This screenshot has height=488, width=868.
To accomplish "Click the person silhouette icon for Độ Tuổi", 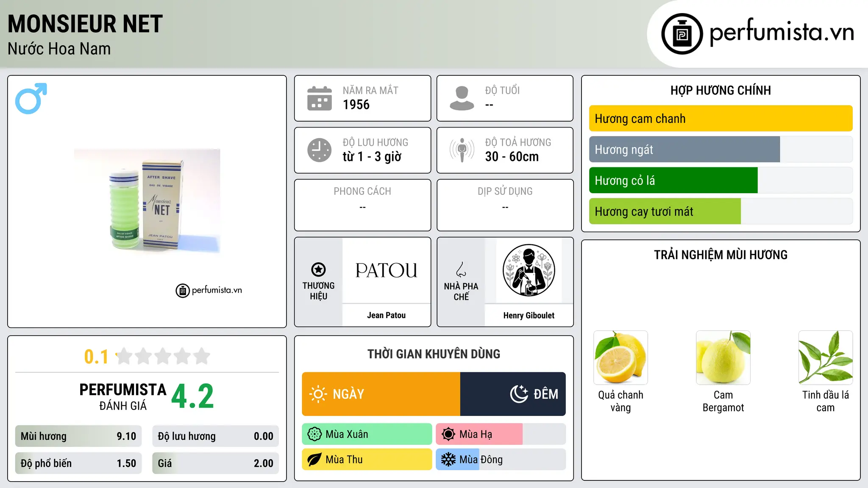I will click(462, 98).
